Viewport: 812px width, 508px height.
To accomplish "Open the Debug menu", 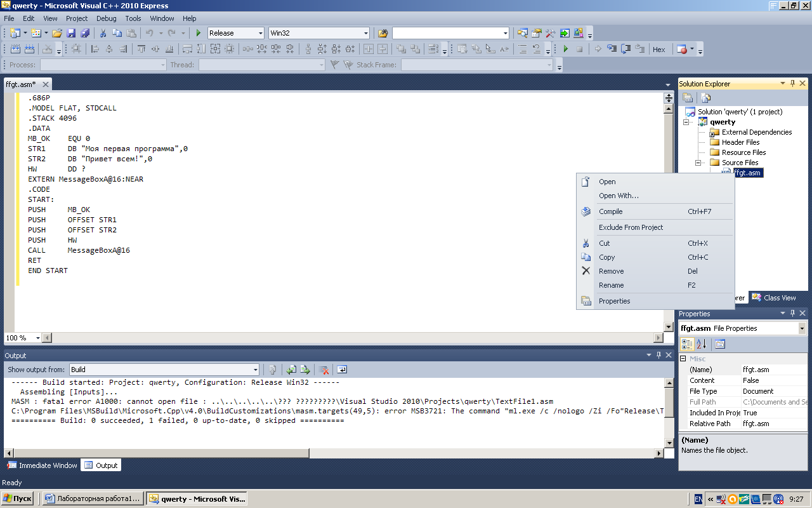I will [x=107, y=18].
